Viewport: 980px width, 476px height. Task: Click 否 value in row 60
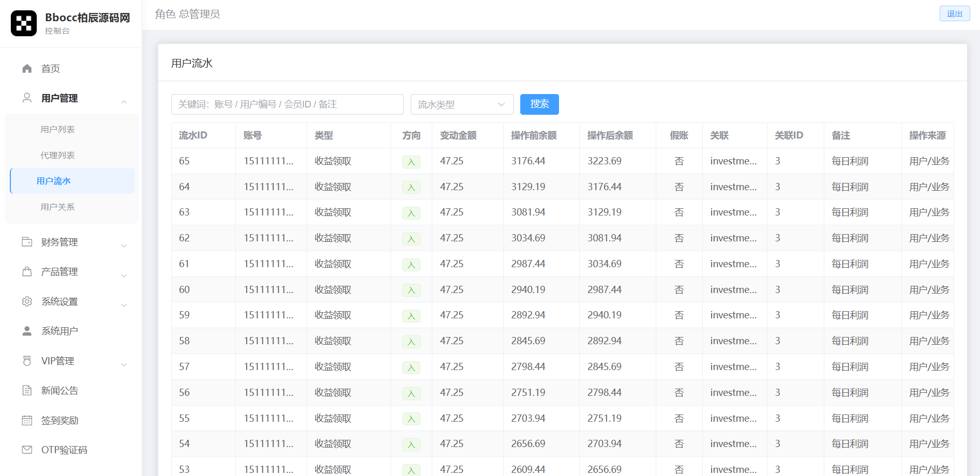click(x=679, y=289)
